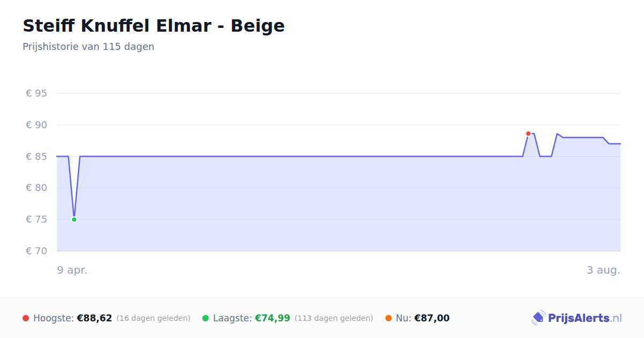Click the current price €87,00
This screenshot has width=644, height=338.
432,318
